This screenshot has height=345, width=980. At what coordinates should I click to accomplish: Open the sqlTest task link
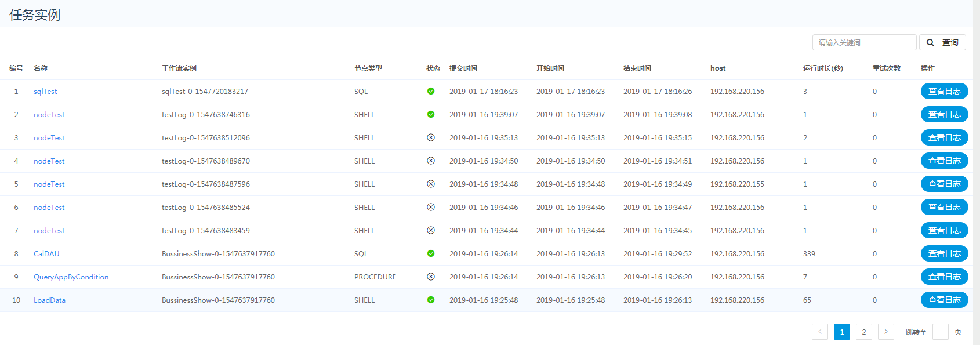click(x=45, y=92)
